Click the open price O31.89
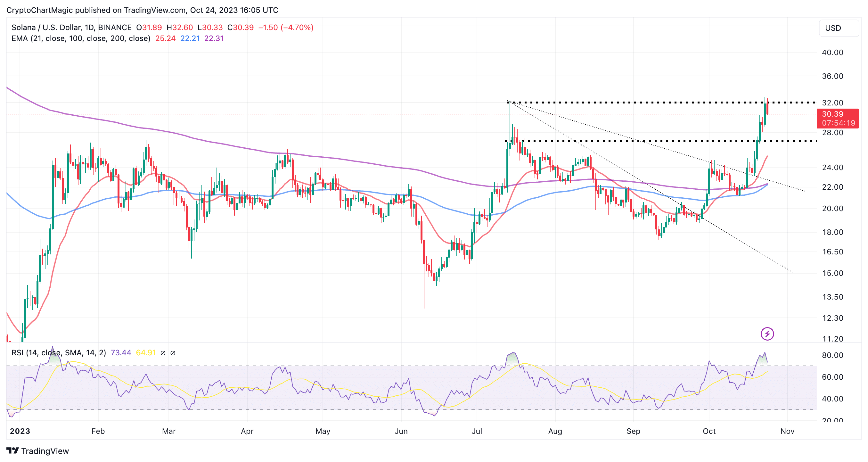 [149, 27]
